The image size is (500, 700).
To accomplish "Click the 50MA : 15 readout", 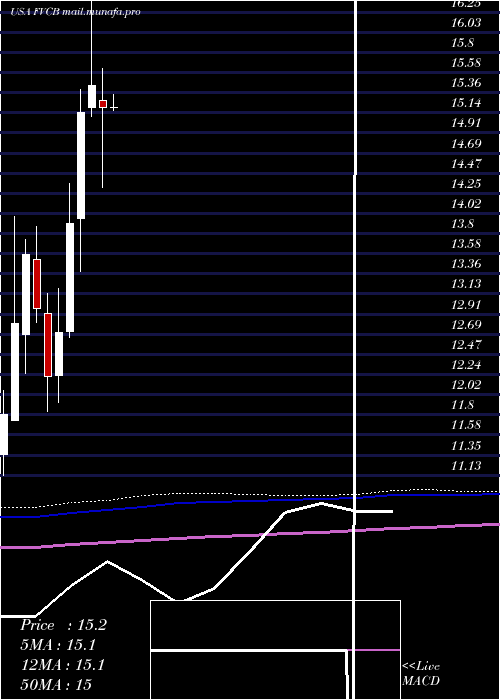I will click(56, 685).
